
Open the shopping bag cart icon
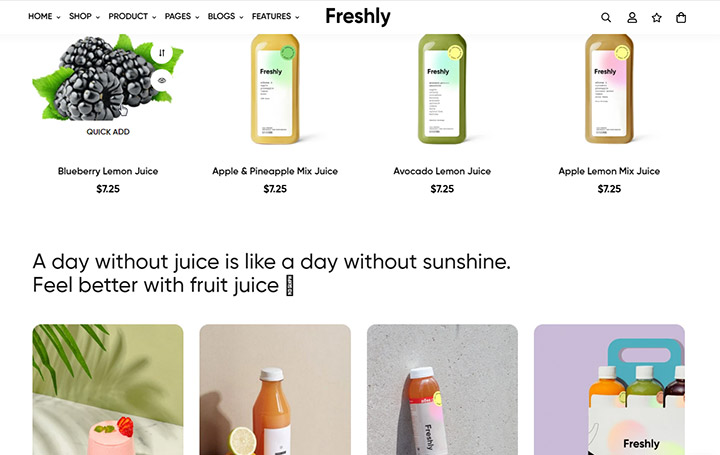(x=681, y=17)
